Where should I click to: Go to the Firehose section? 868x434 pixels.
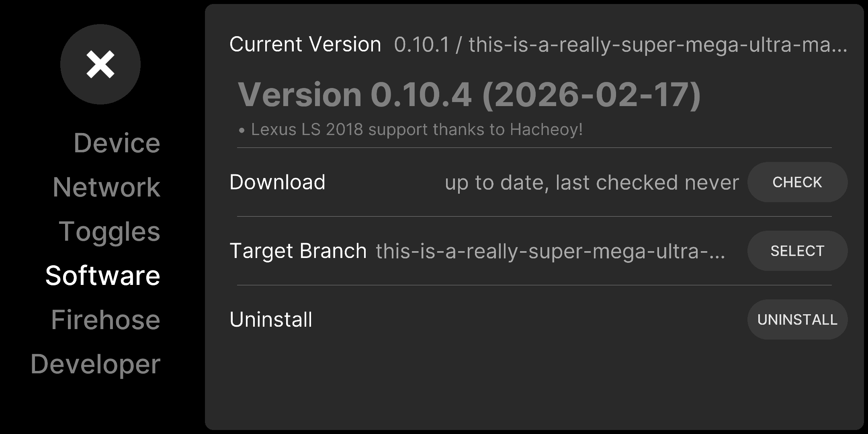coord(106,320)
